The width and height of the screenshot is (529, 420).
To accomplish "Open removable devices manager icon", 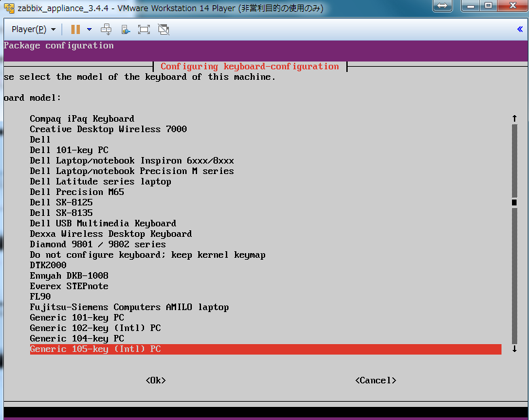I will coord(125,29).
